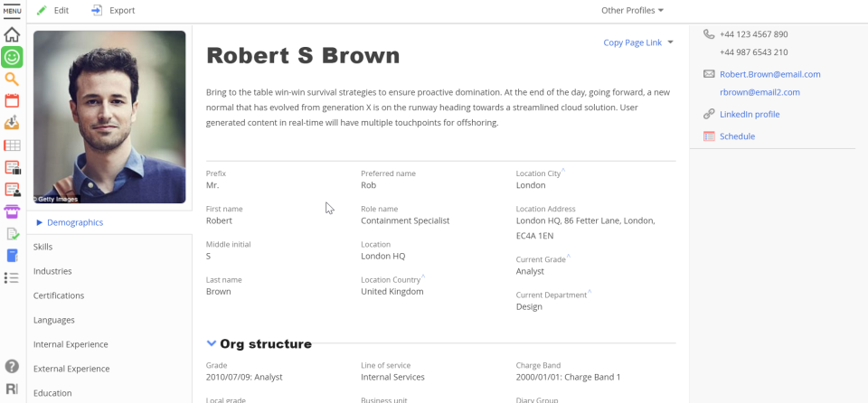Click the Export button

point(113,11)
